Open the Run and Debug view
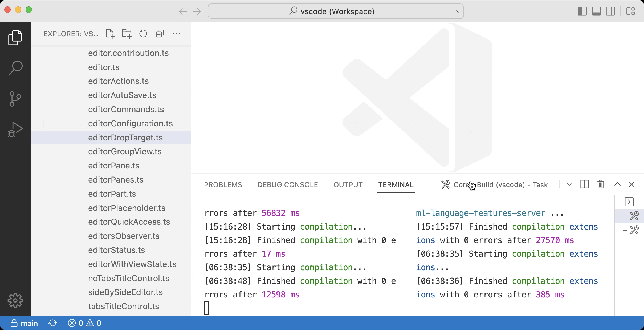This screenshot has height=330, width=644. (x=15, y=130)
